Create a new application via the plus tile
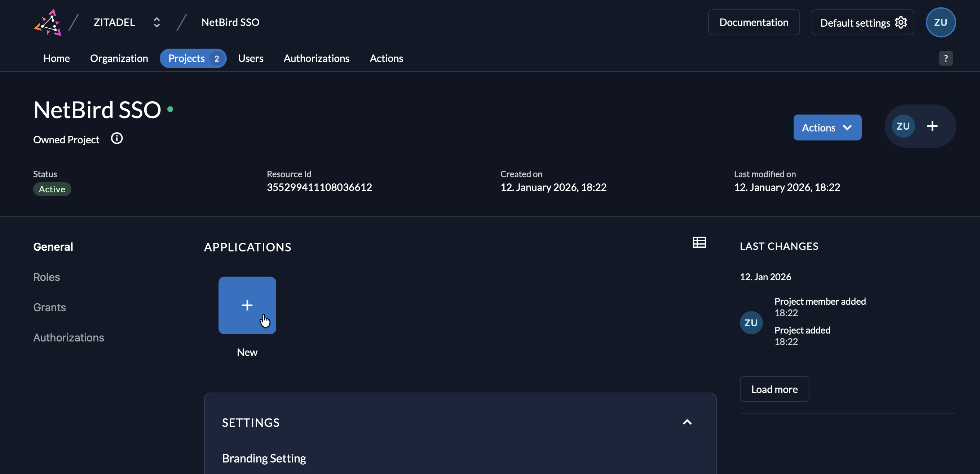This screenshot has height=474, width=980. (x=247, y=305)
